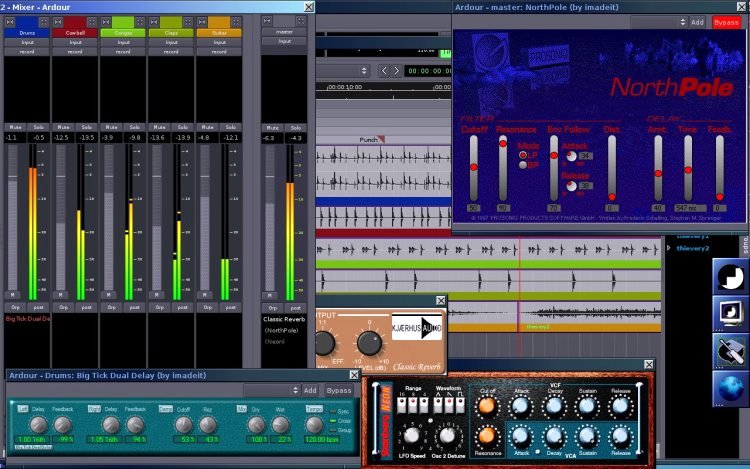The height and width of the screenshot is (469, 750).
Task: Click the Neon Osc 2 Detune knob
Action: (448, 435)
